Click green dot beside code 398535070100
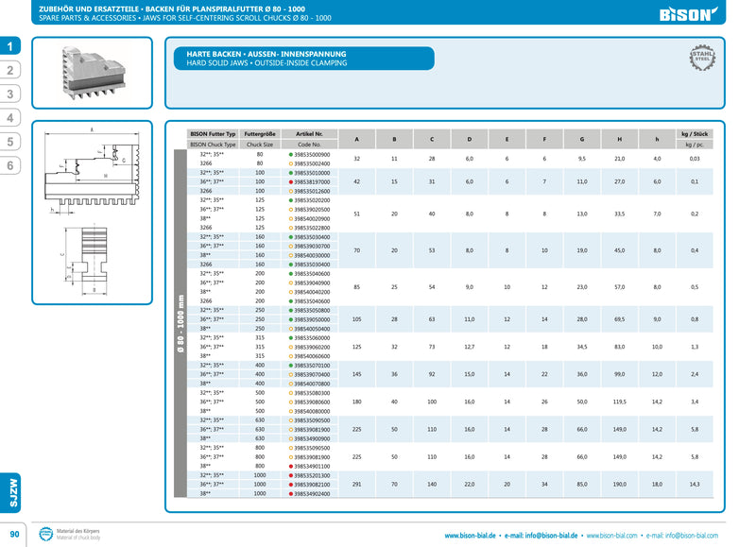The width and height of the screenshot is (756, 547). click(x=291, y=365)
